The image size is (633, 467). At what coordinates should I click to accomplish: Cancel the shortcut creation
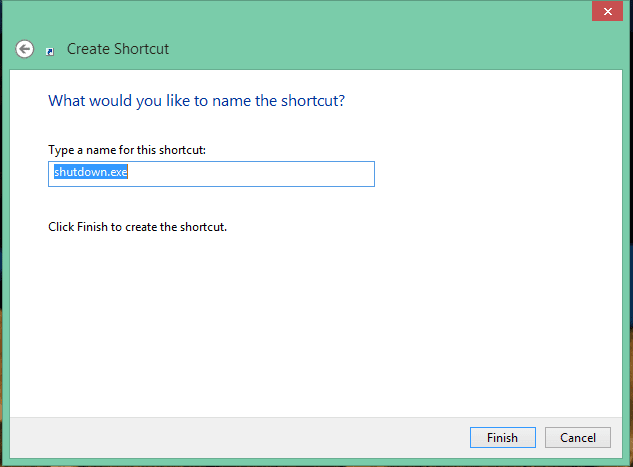578,438
